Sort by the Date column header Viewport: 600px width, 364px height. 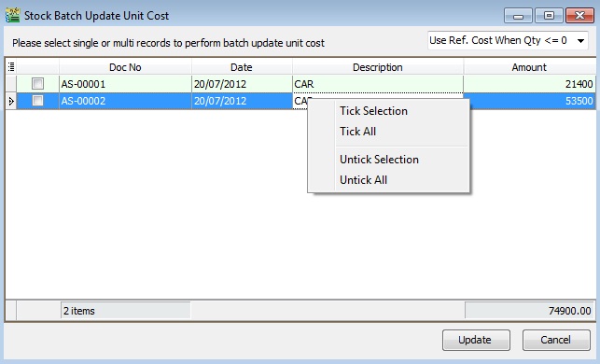point(242,67)
